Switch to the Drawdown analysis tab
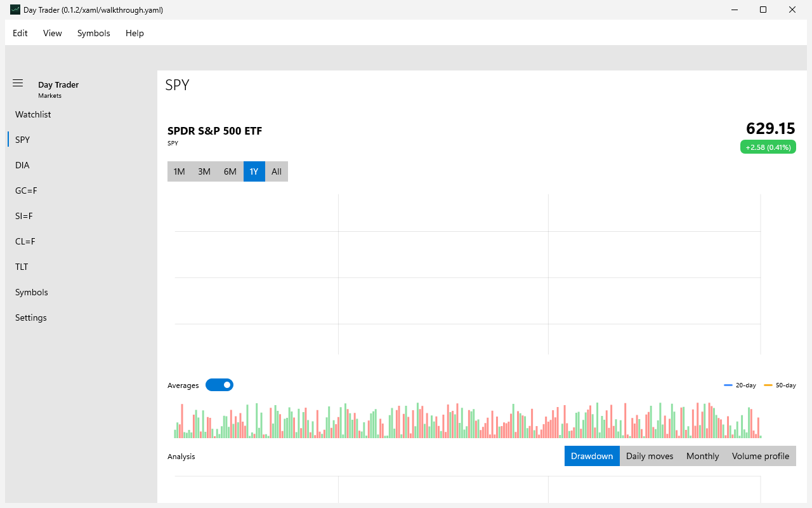The height and width of the screenshot is (508, 812). click(x=592, y=456)
